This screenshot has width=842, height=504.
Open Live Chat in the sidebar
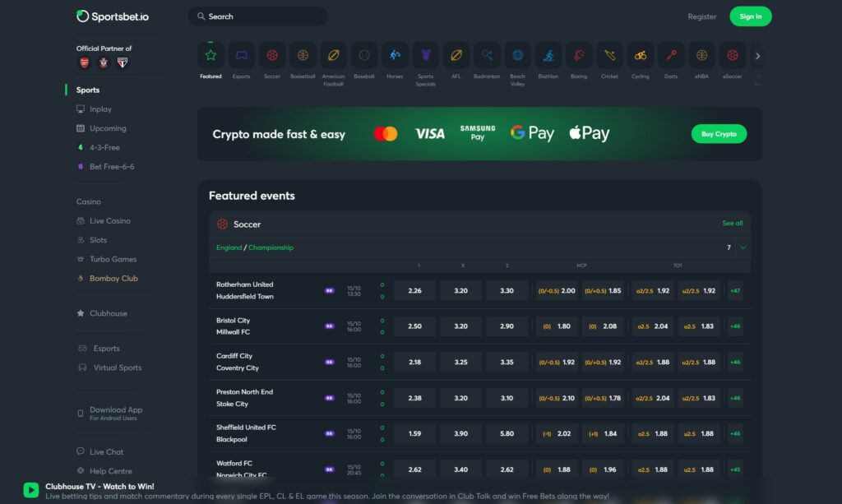[99, 452]
